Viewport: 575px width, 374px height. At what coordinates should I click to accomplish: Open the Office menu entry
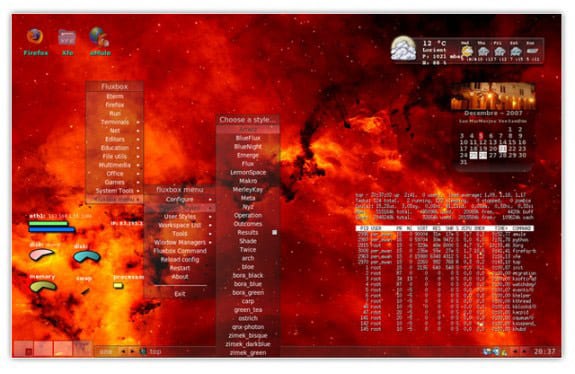coord(114,173)
